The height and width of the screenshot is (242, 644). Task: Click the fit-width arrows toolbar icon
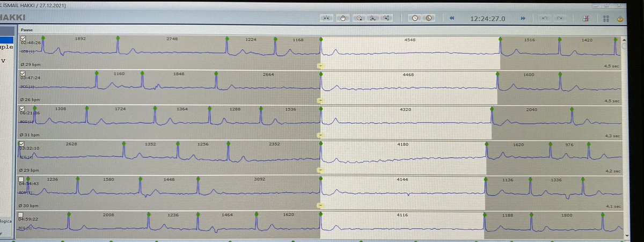(325, 18)
